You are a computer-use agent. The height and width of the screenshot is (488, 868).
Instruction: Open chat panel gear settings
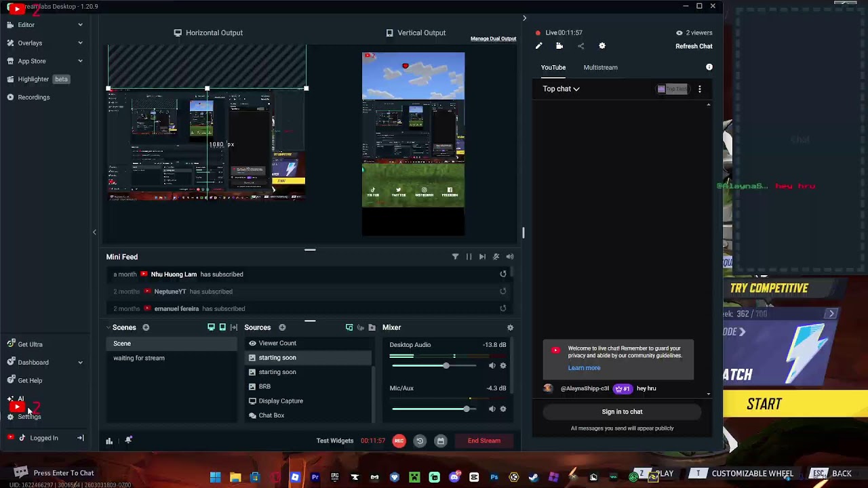pos(602,46)
